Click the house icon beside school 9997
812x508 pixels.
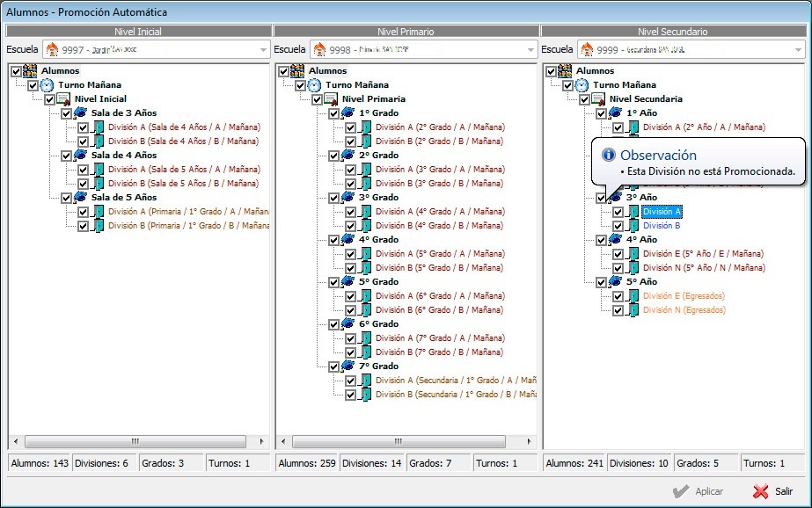click(x=52, y=50)
